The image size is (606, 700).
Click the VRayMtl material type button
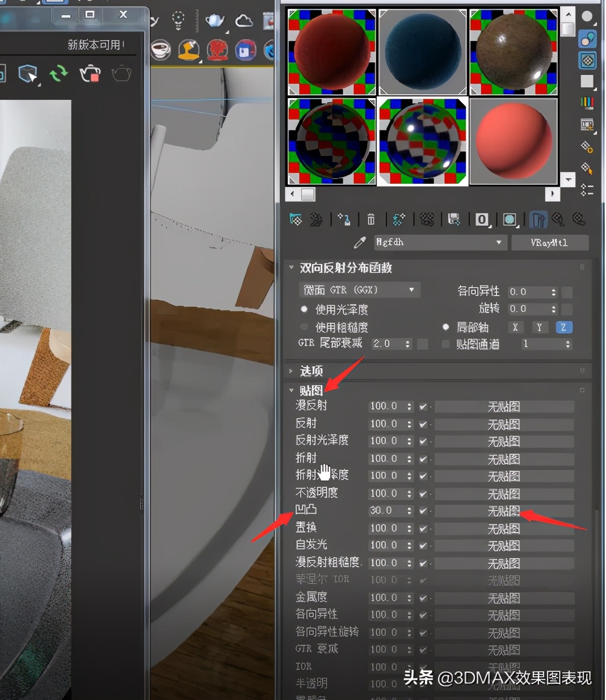pos(549,242)
